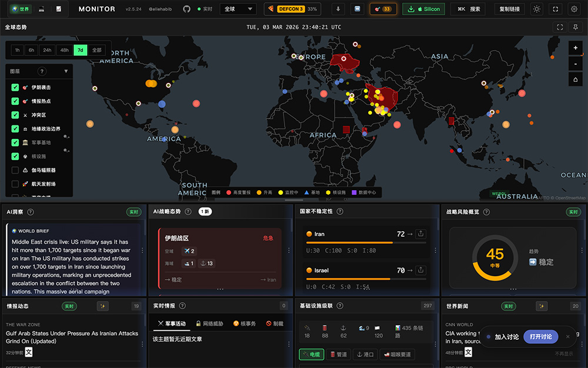The image size is (588, 368).
Task: Open the DEFCON 3 status indicator
Action: 291,9
